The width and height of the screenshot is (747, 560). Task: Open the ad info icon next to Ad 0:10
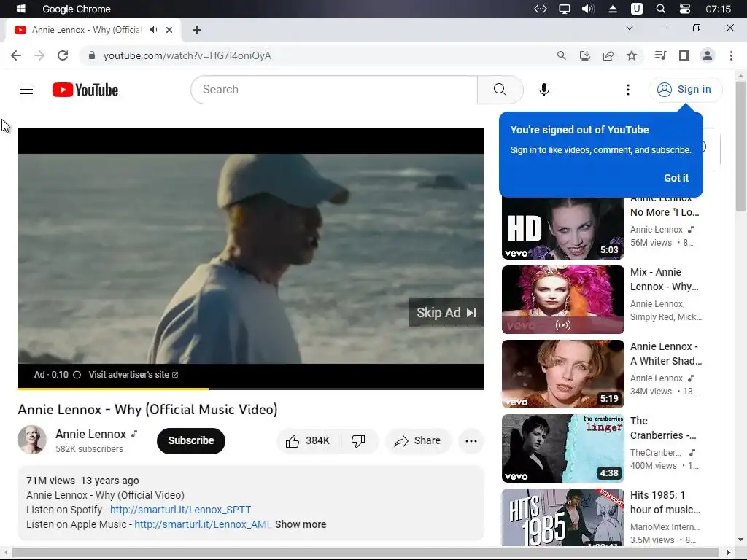click(x=77, y=375)
